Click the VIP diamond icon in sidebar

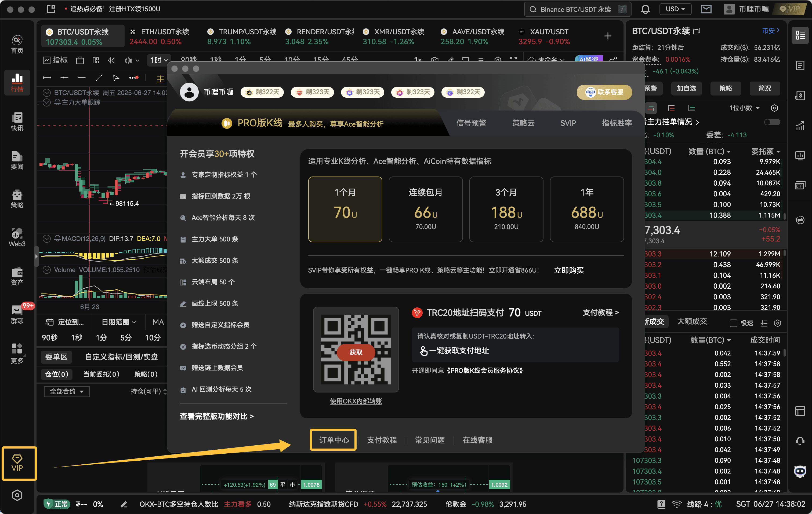(x=17, y=463)
